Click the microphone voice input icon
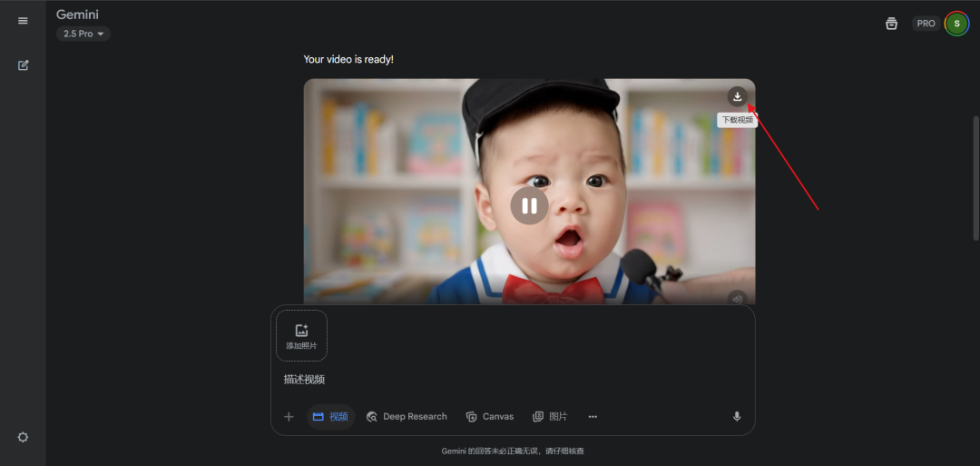 tap(737, 417)
